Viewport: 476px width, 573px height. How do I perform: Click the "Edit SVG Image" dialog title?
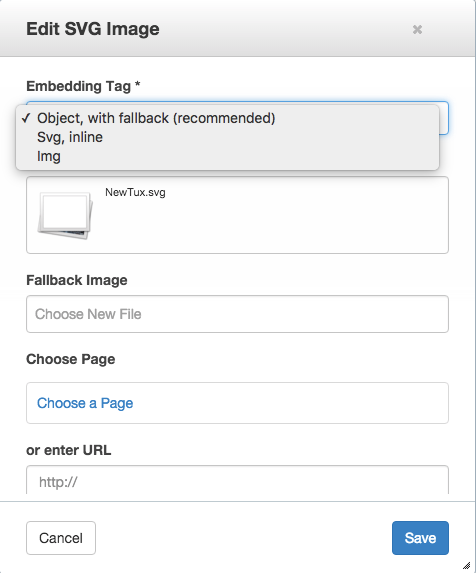[93, 29]
